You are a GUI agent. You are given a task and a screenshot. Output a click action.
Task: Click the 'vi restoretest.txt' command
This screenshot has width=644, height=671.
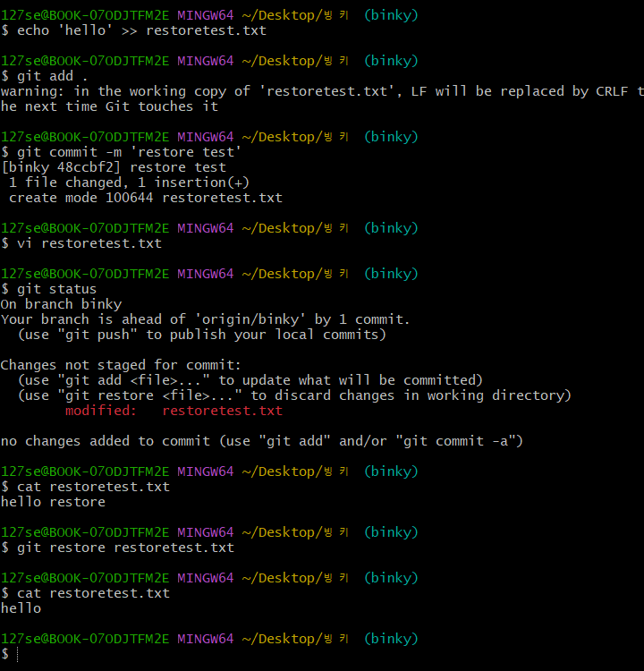pyautogui.click(x=89, y=243)
